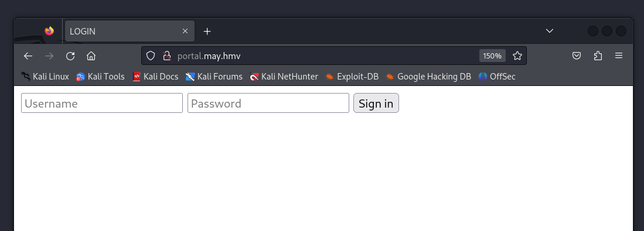Image resolution: width=644 pixels, height=231 pixels.
Task: Open the Firefox hamburger menu
Action: (619, 56)
